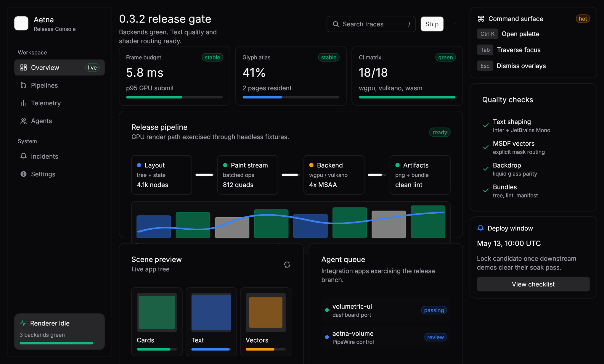Open Settings in the sidebar
The width and height of the screenshot is (604, 364).
click(60, 174)
